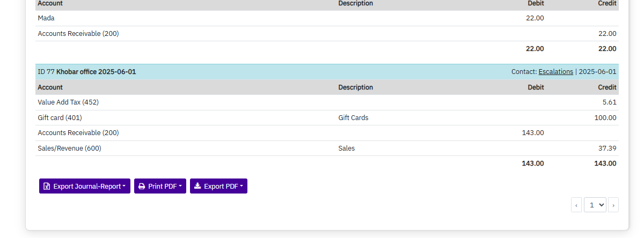Go to next page using right chevron

613,205
